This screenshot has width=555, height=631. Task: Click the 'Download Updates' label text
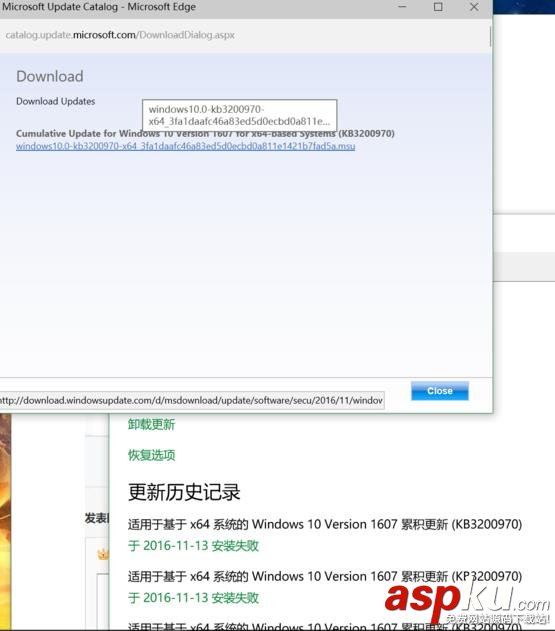(x=56, y=101)
